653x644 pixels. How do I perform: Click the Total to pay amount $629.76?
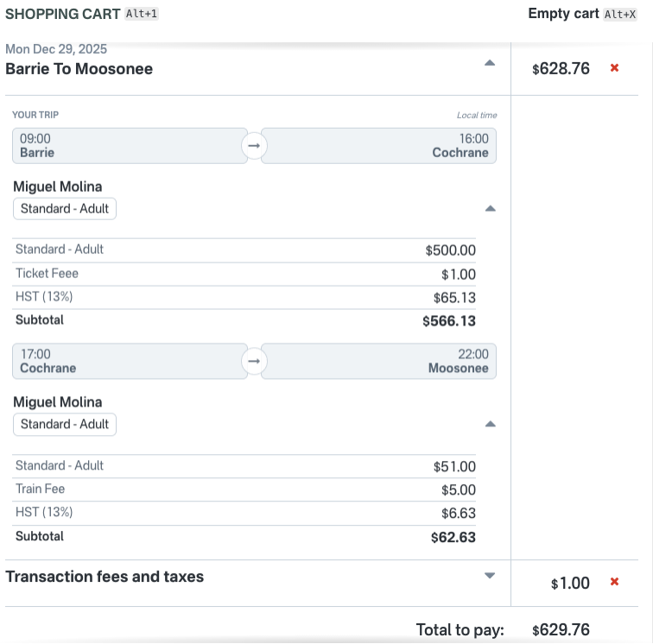[x=561, y=630]
